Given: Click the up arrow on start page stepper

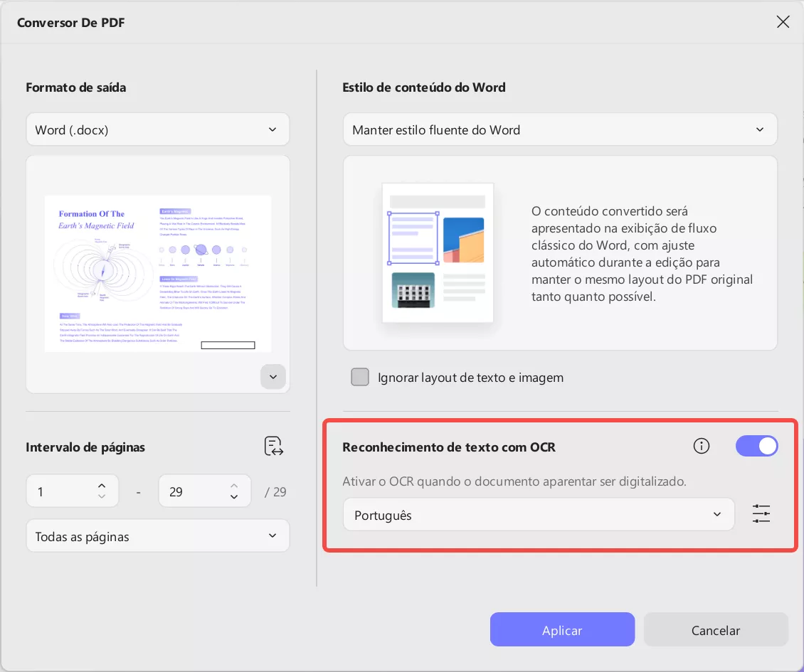Looking at the screenshot, I should point(101,486).
